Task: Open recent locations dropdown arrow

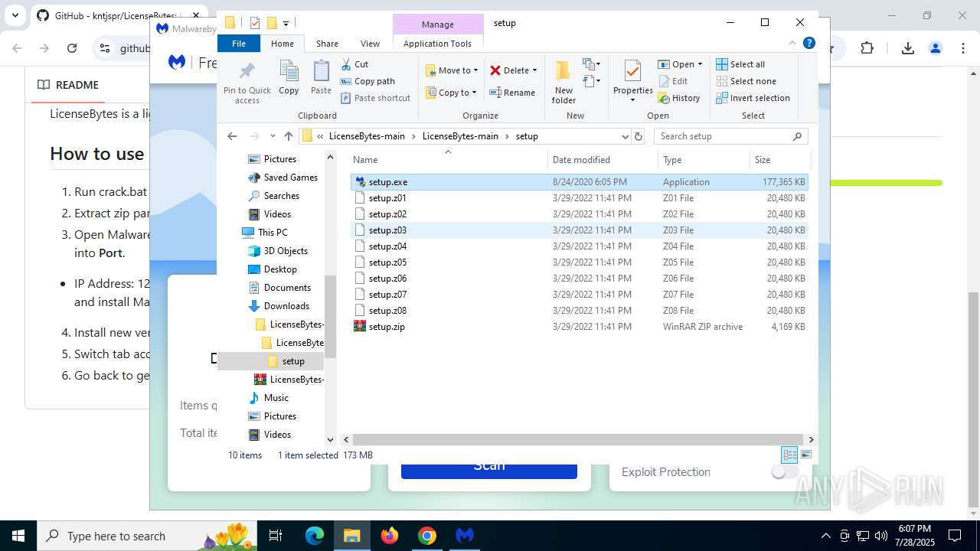Action: pyautogui.click(x=273, y=136)
